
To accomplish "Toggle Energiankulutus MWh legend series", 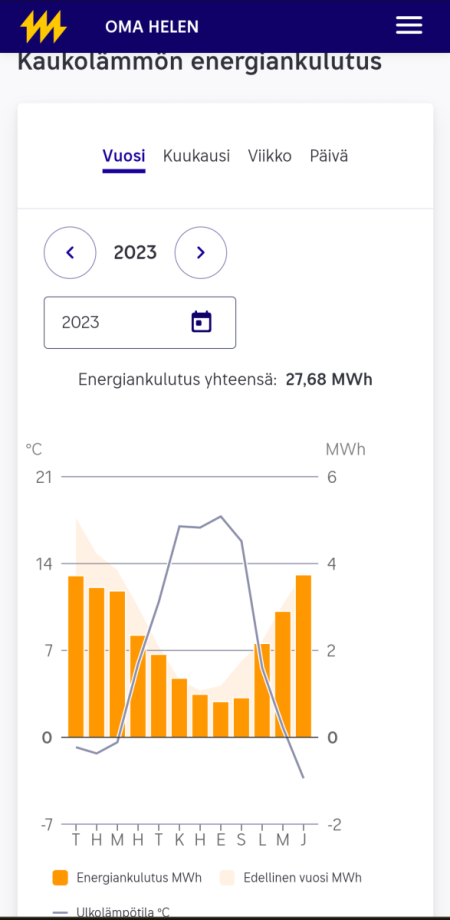I will coord(127,878).
